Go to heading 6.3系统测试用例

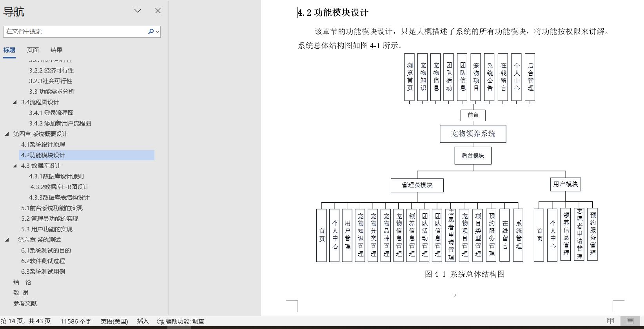coord(43,271)
